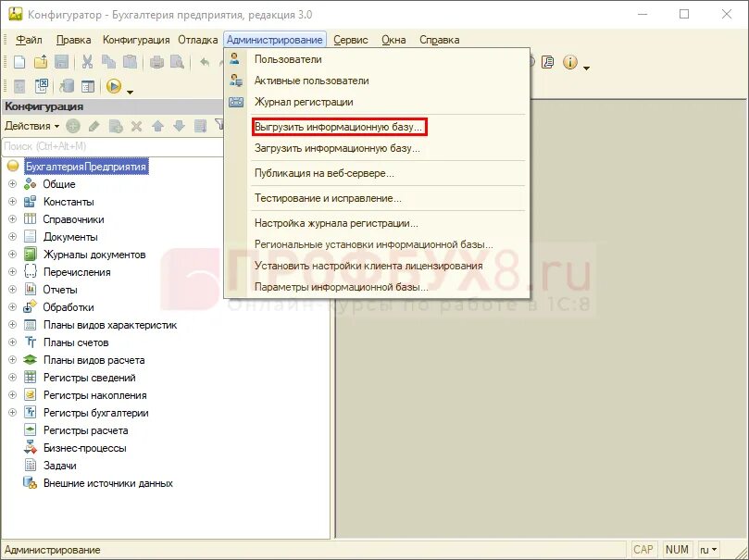749x560 pixels.
Task: Expand the Общие tree node
Action: [x=12, y=184]
